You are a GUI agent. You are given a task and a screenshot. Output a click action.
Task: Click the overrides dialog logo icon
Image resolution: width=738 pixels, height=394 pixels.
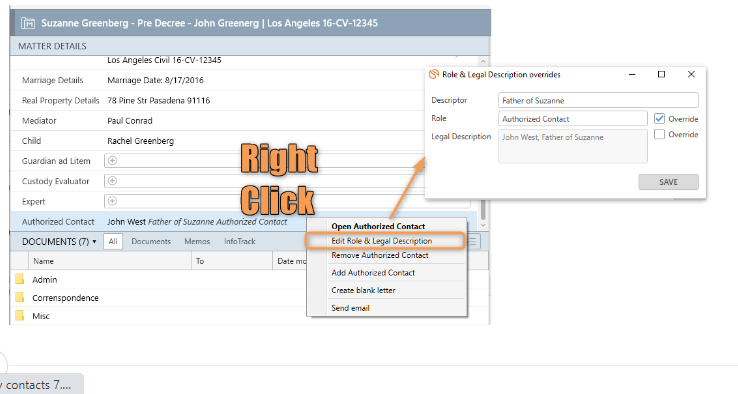tap(433, 74)
